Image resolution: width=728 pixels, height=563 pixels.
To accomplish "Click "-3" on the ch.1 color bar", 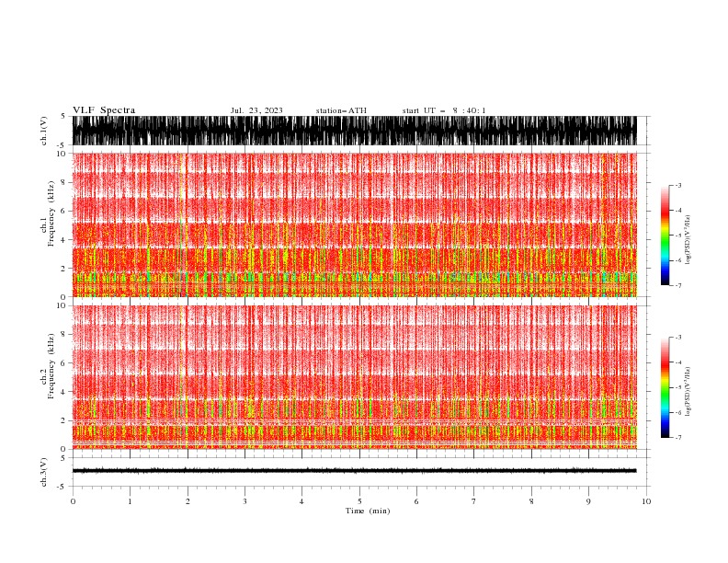I will [x=678, y=185].
